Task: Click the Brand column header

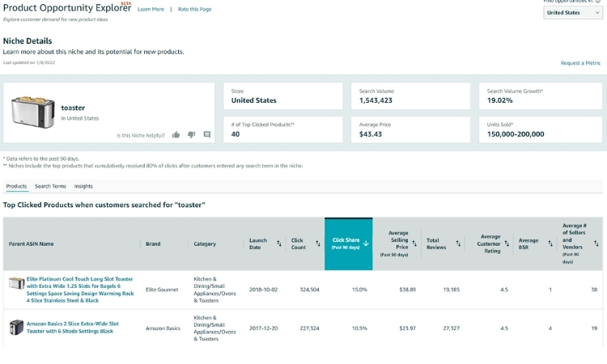Action: pyautogui.click(x=153, y=244)
